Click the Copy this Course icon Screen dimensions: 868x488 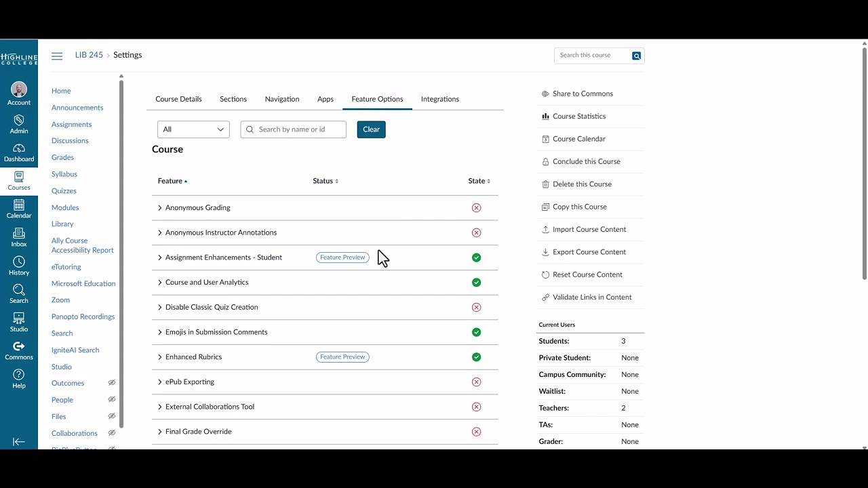pos(545,207)
